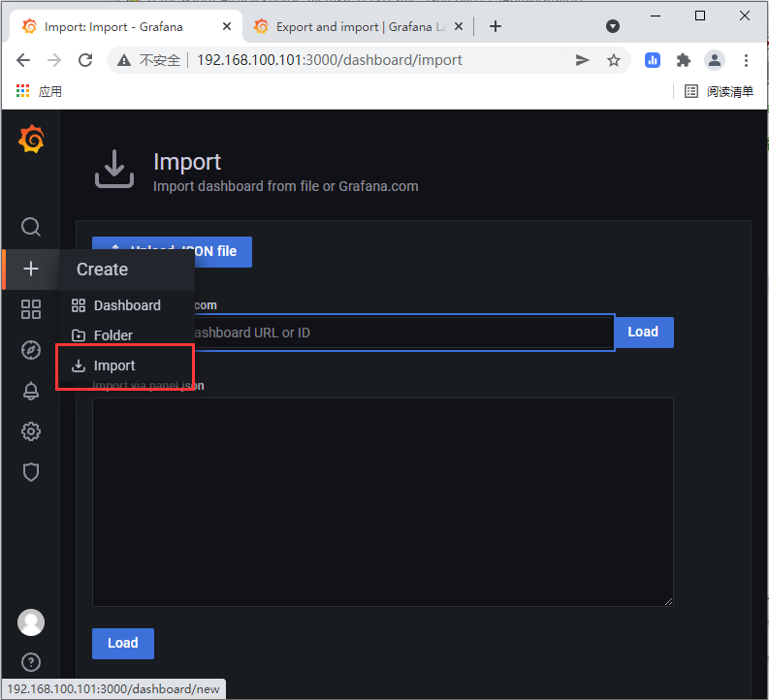Image resolution: width=769 pixels, height=700 pixels.
Task: Focus the panel JSON text area
Action: click(382, 502)
